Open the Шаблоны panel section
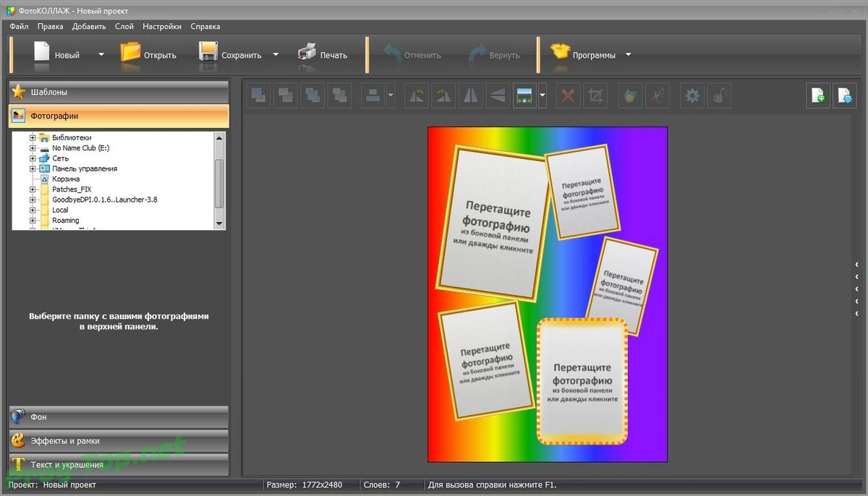 tap(119, 93)
